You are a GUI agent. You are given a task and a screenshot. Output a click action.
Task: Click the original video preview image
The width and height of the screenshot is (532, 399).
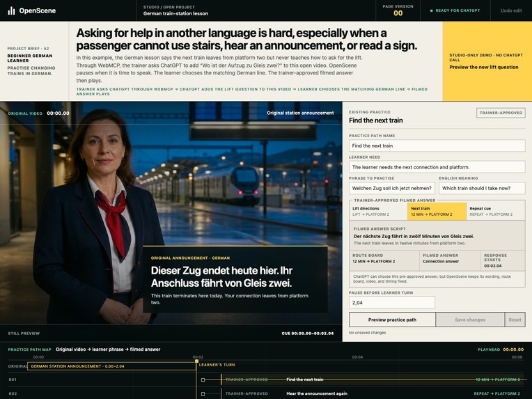tap(171, 213)
